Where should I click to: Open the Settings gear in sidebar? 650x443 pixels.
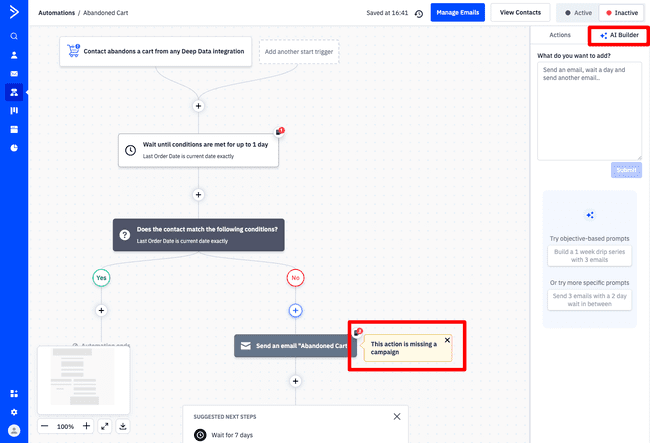14,411
